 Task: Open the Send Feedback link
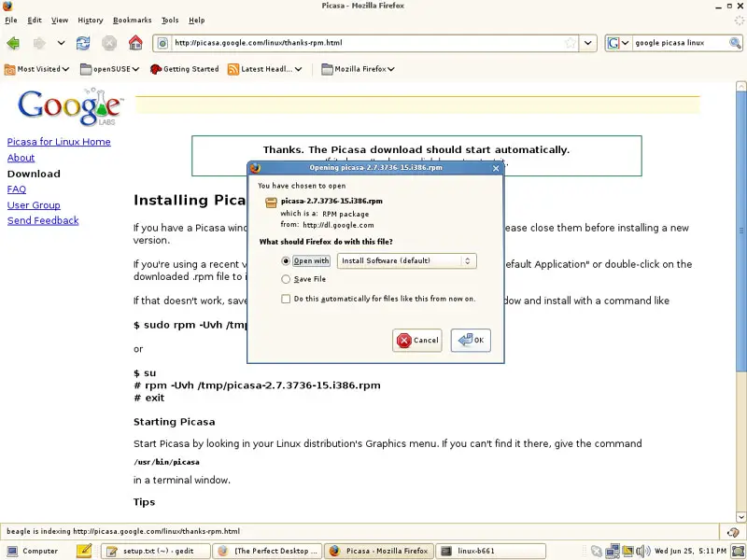click(43, 220)
